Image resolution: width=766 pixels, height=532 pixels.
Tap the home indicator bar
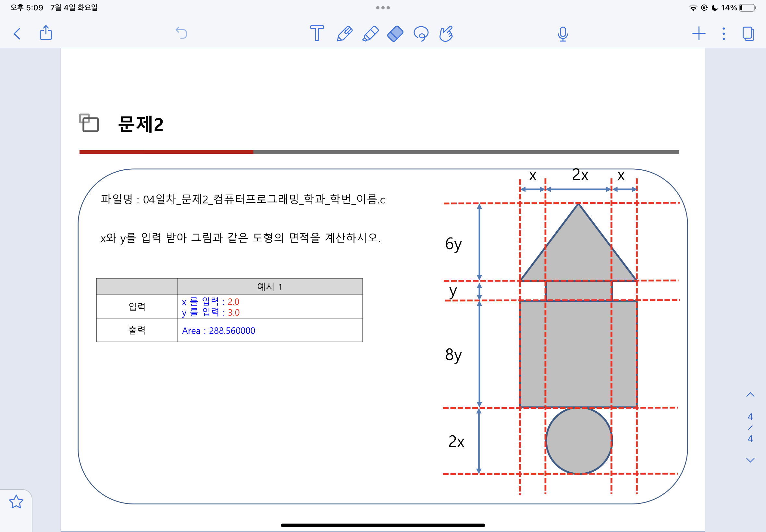382,525
